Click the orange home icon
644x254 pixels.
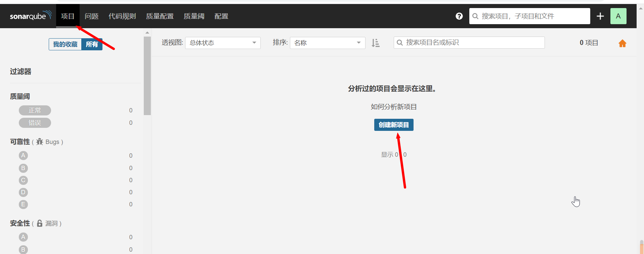click(622, 43)
